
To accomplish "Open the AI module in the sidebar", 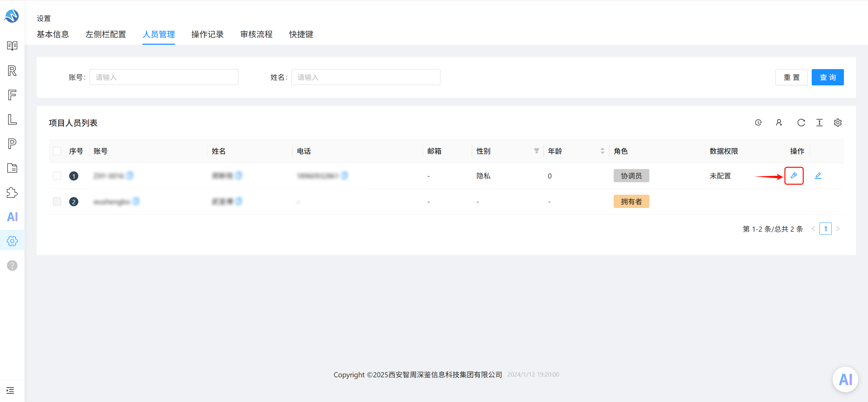I will pyautogui.click(x=12, y=217).
